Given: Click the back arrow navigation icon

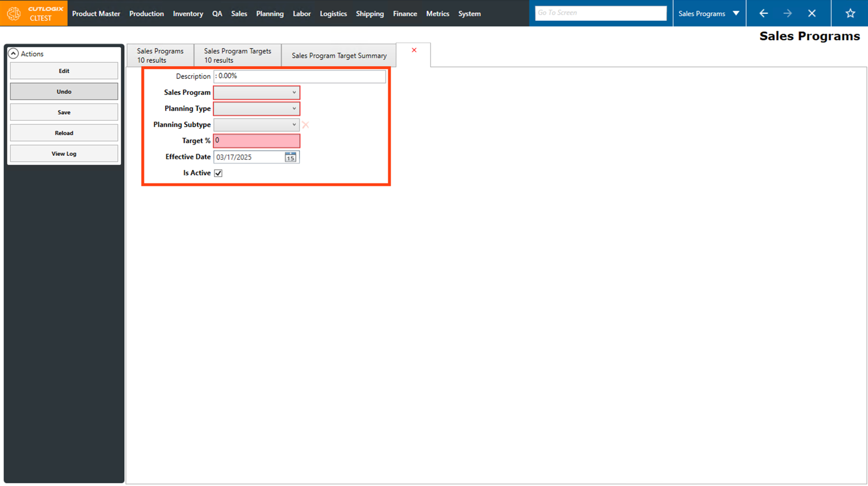Looking at the screenshot, I should [763, 13].
